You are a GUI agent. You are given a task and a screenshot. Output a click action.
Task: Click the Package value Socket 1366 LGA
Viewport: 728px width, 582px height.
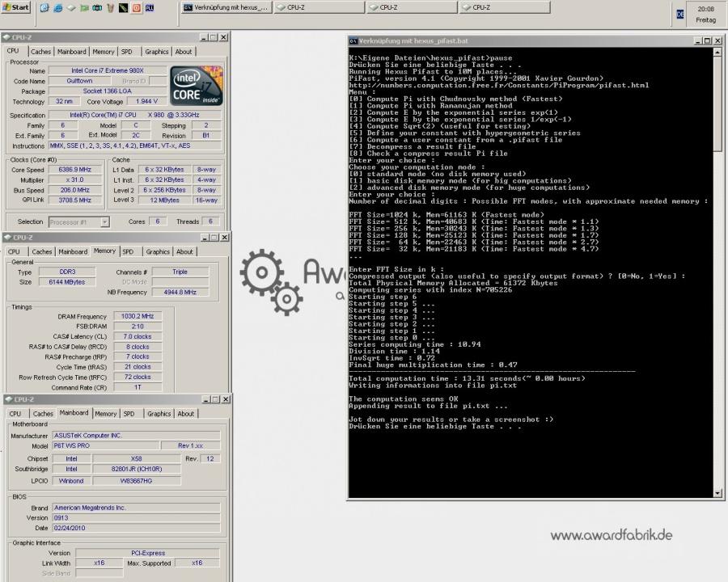click(108, 91)
